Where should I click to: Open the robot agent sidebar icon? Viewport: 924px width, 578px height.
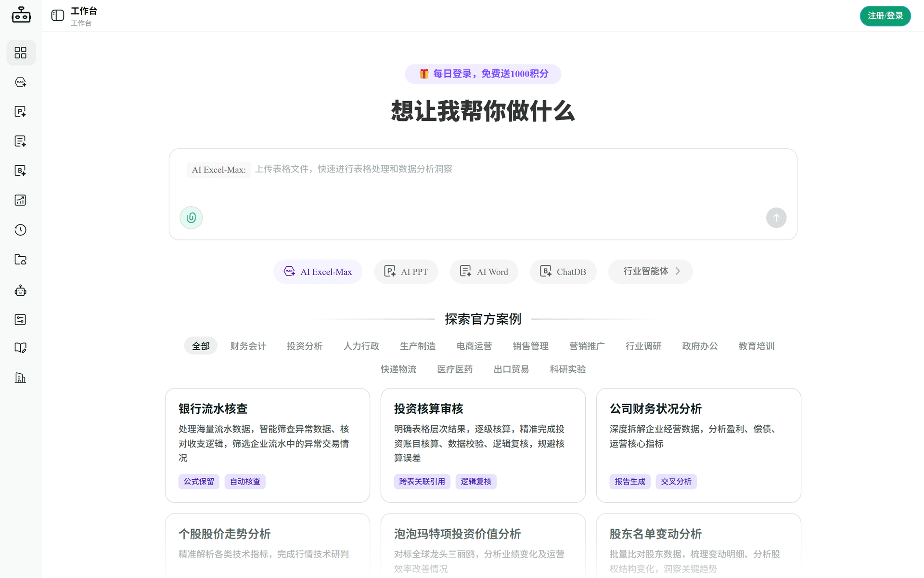[x=21, y=290]
